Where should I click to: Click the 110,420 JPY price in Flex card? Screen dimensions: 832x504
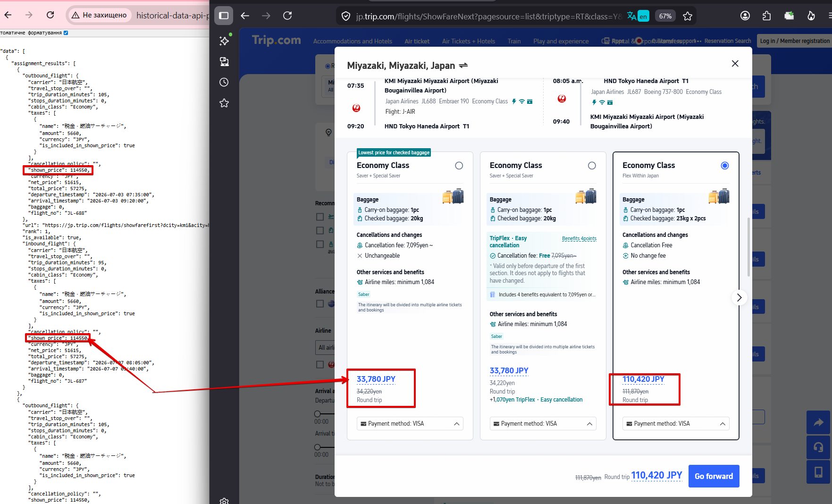click(x=643, y=379)
